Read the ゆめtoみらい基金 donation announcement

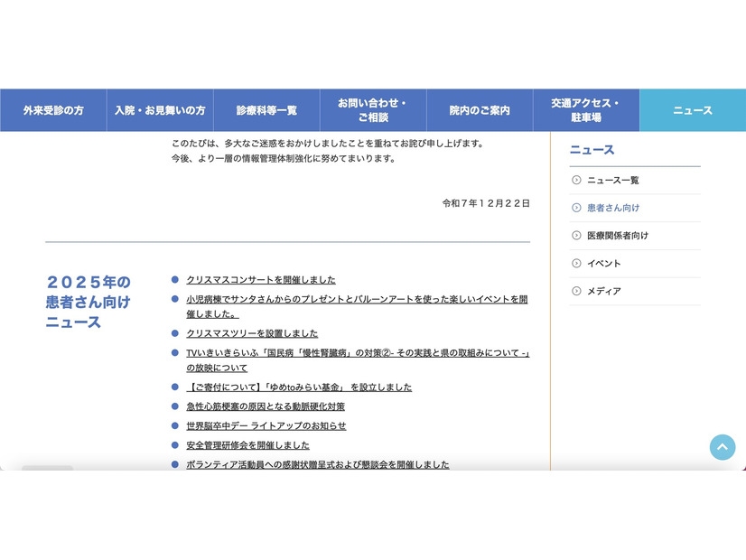[x=299, y=387]
